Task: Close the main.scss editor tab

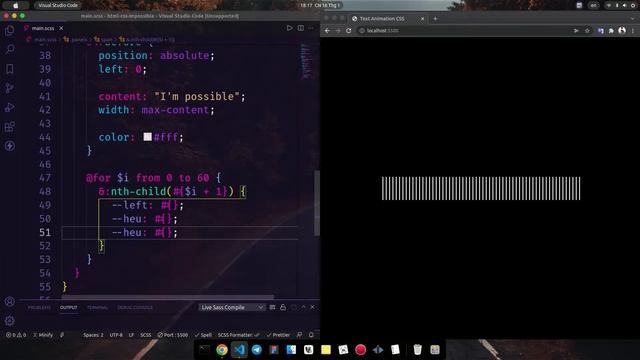Action: click(x=61, y=28)
